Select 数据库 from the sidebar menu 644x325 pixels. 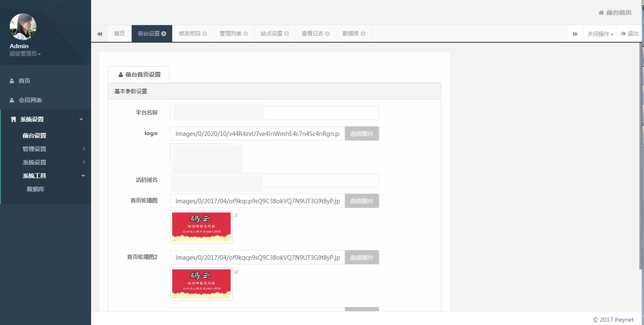coord(35,189)
